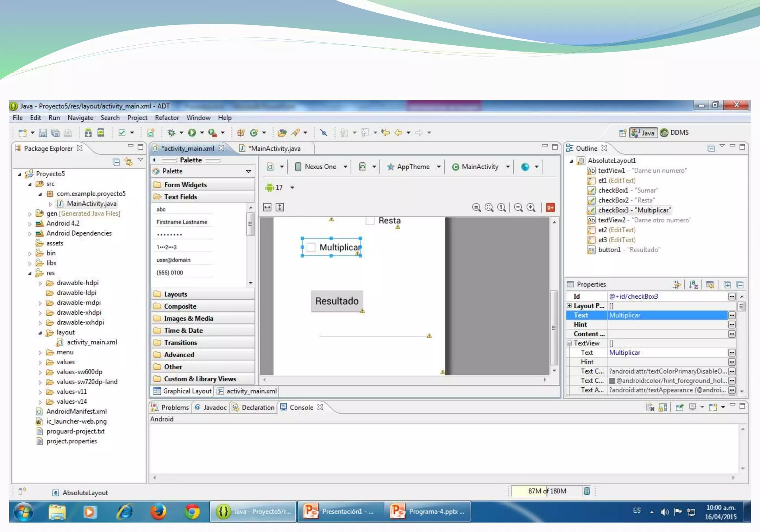Open the Layouts palette category
Screen dimensions: 760x532
pyautogui.click(x=176, y=294)
